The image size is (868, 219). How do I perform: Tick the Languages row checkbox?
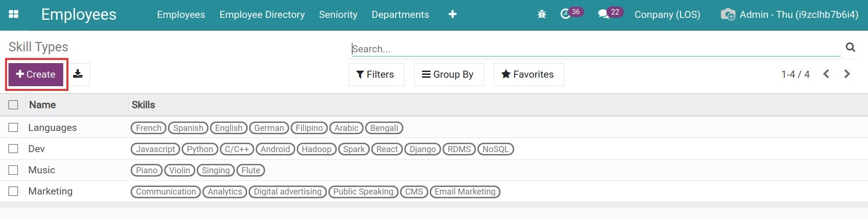click(13, 128)
